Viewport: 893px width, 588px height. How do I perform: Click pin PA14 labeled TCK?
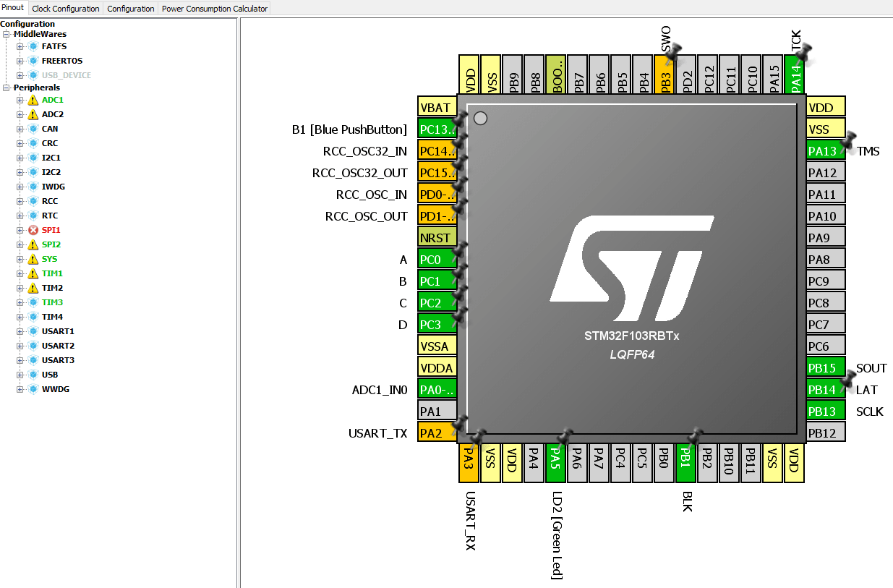point(794,74)
